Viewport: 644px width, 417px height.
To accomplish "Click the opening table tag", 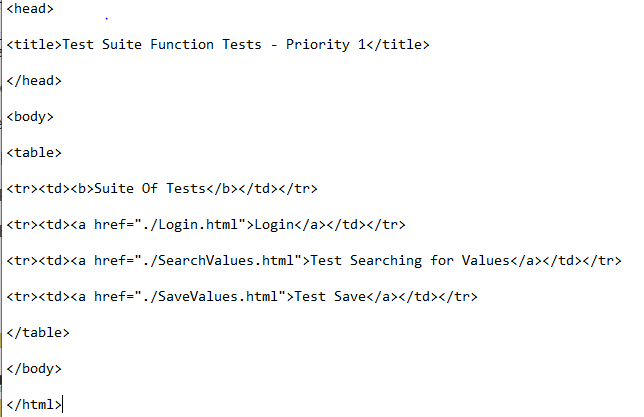I will pyautogui.click(x=34, y=152).
